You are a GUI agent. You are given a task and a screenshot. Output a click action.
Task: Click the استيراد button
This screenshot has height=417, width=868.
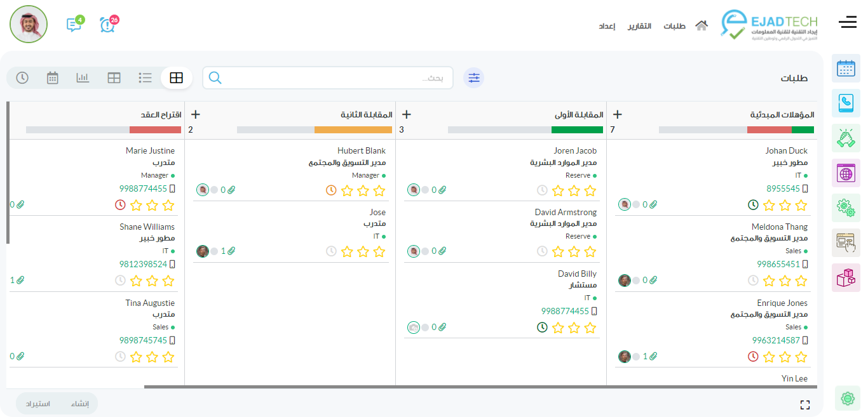(x=38, y=404)
